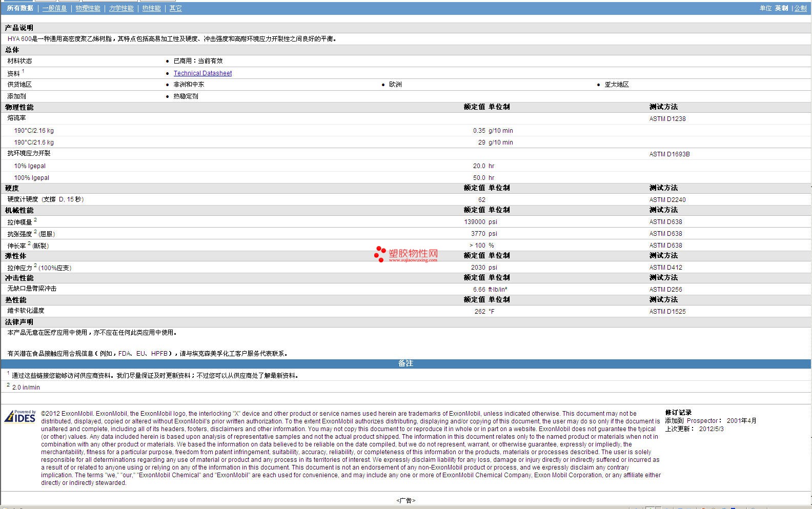Click the IDES logo in the footer
812x509 pixels.
click(x=20, y=416)
